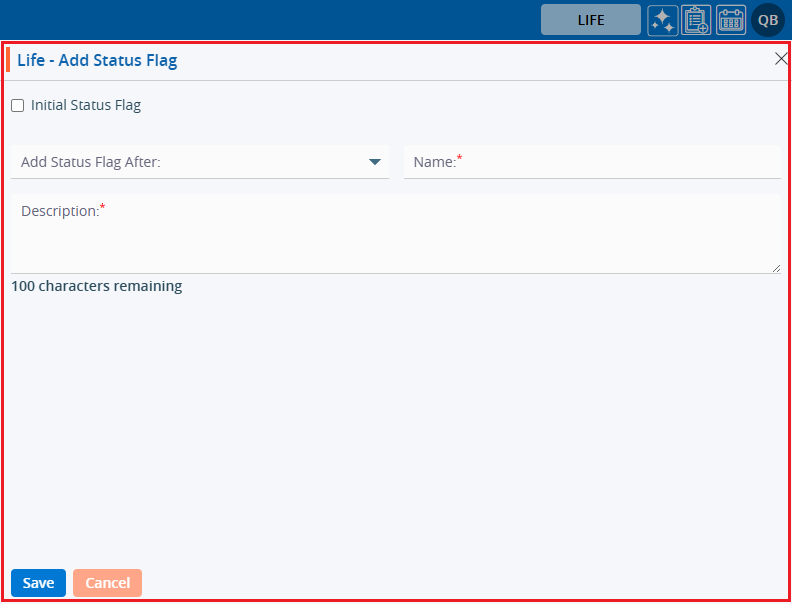Screen dimensions: 792x604
Task: Open the sparkle AI assistant icon
Action: tap(662, 20)
